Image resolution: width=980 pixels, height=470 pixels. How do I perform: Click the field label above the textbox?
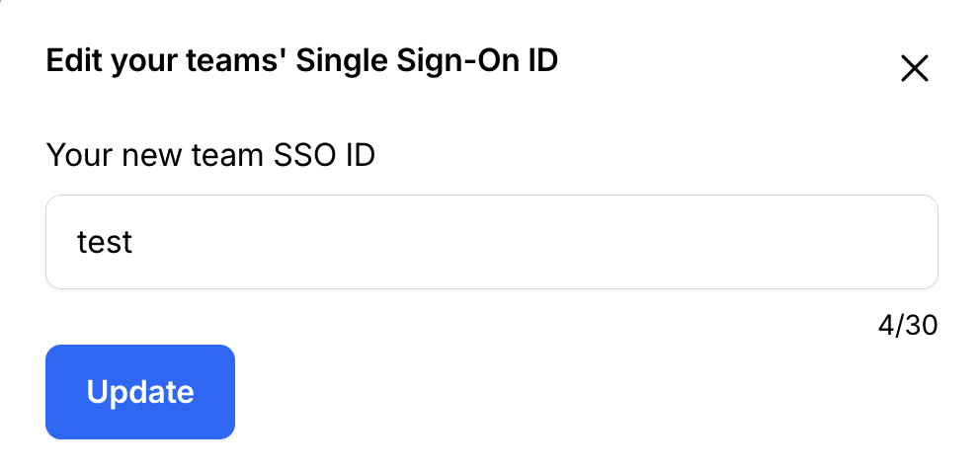click(210, 155)
